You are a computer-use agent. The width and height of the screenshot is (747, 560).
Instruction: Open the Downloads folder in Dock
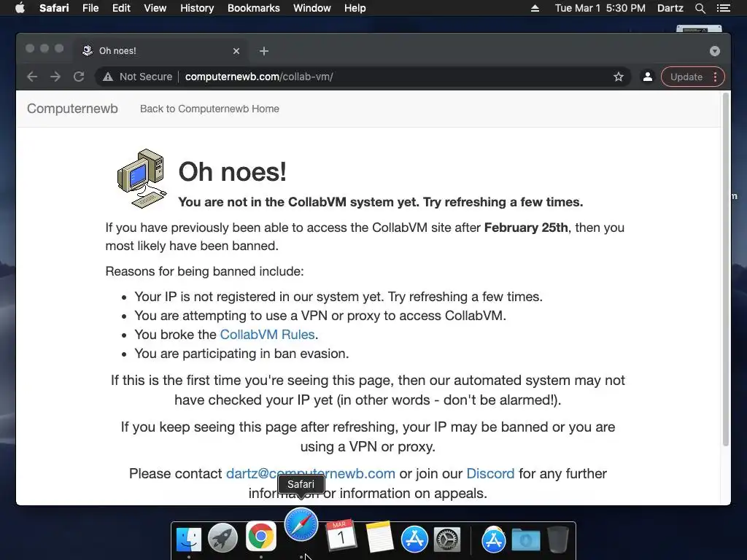coord(526,540)
